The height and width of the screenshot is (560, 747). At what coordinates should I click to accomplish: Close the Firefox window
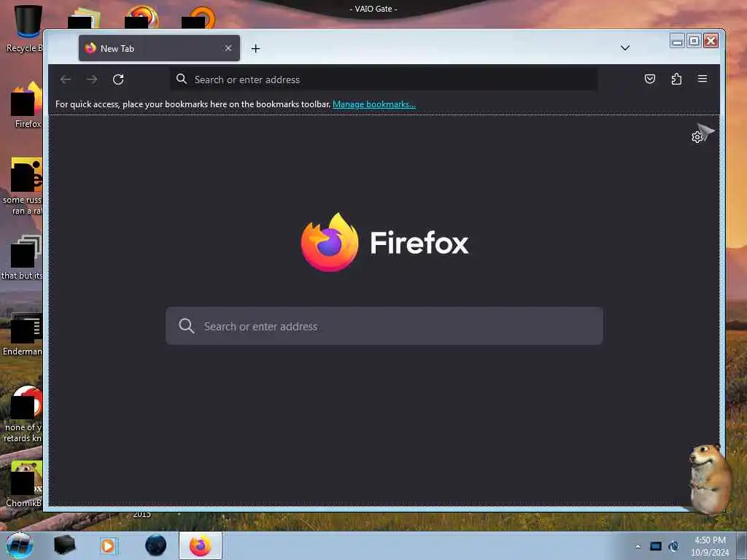tap(711, 42)
